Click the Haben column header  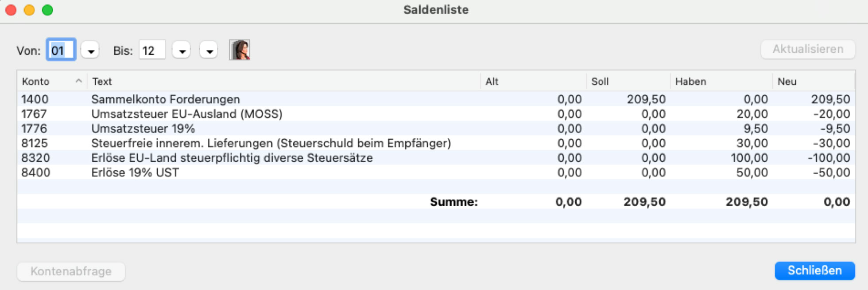tap(721, 82)
